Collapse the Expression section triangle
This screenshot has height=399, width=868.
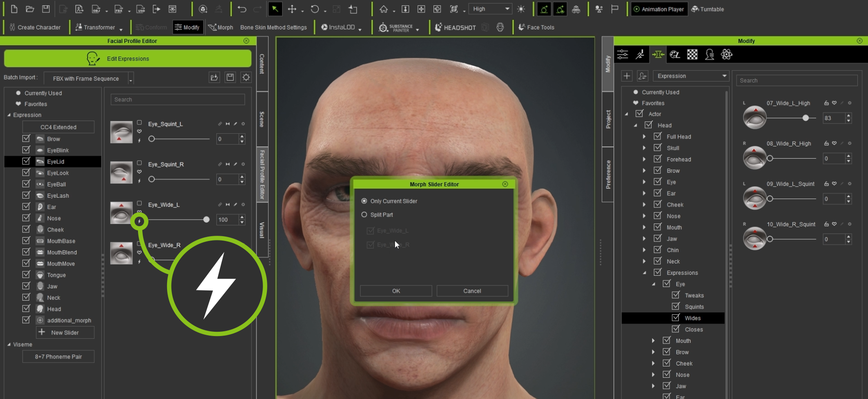pyautogui.click(x=9, y=115)
